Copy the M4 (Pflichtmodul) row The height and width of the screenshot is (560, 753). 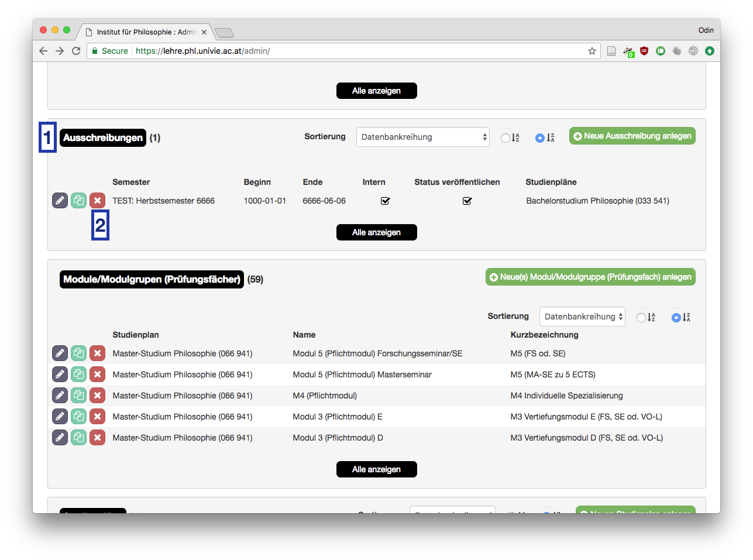tap(79, 396)
